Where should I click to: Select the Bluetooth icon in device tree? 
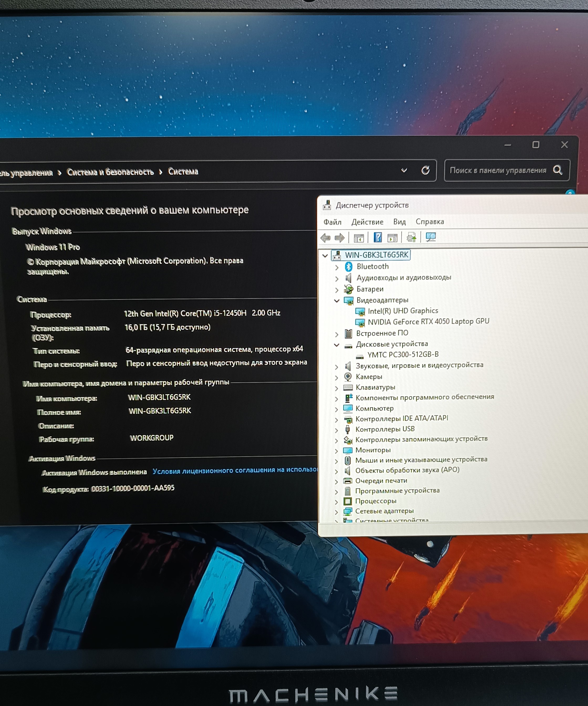349,267
